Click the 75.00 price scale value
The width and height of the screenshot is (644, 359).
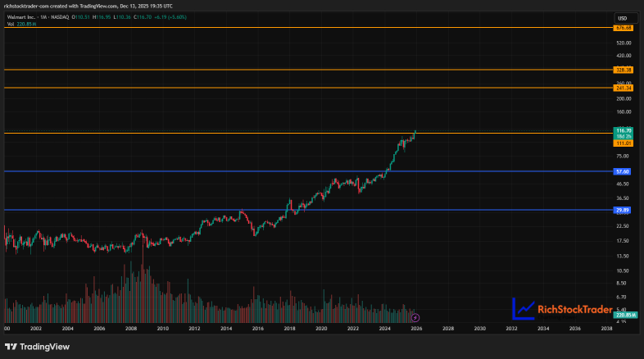(622, 156)
